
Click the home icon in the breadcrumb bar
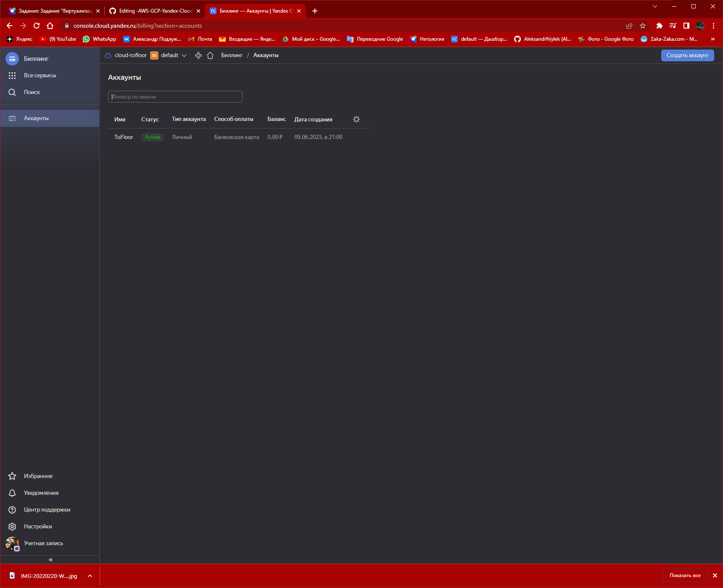point(210,55)
